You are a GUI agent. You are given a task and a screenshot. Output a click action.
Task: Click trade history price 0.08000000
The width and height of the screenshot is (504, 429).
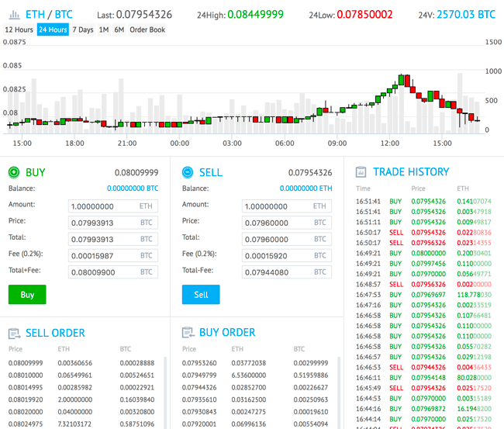click(x=429, y=253)
